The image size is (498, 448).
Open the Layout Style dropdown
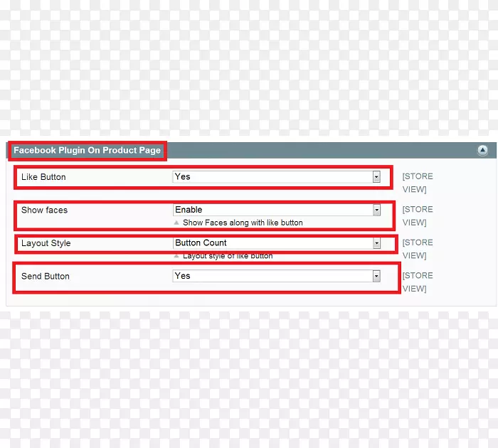point(276,243)
